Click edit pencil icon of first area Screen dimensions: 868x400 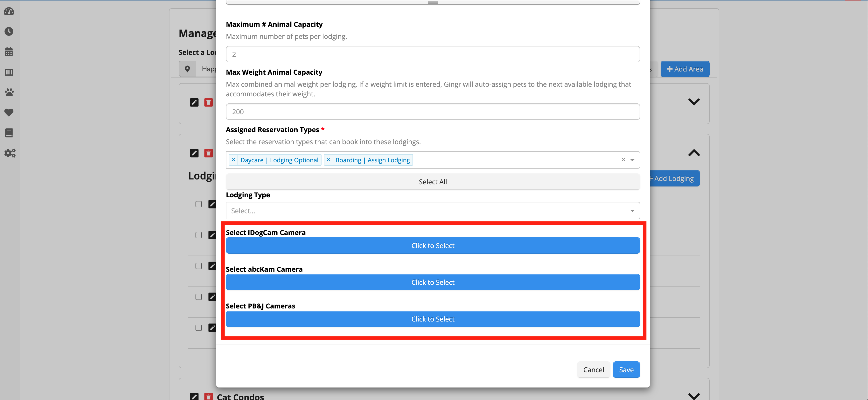[194, 102]
